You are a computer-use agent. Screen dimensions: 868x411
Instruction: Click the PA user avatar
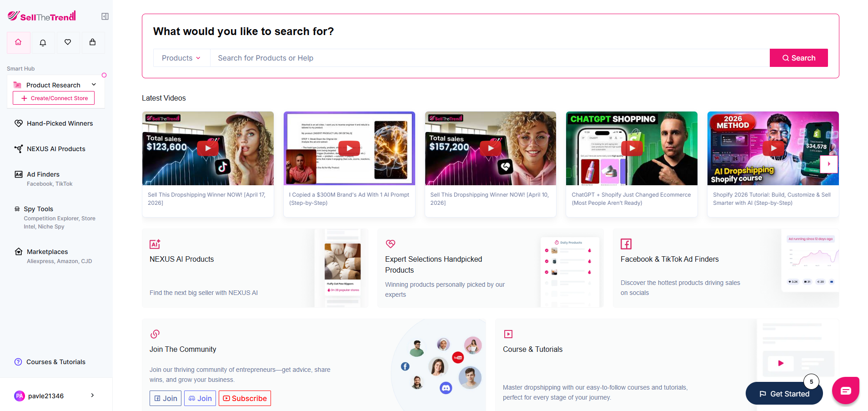[19, 396]
